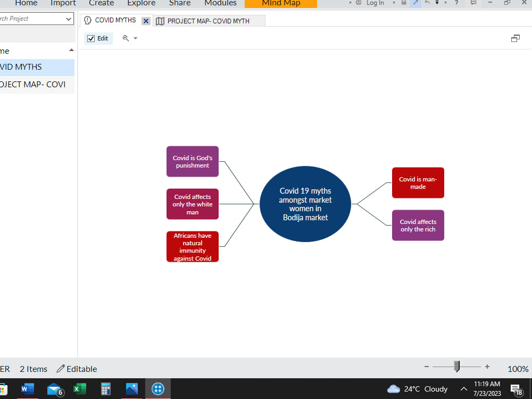Open NVivo Help via the question mark icon

456,3
